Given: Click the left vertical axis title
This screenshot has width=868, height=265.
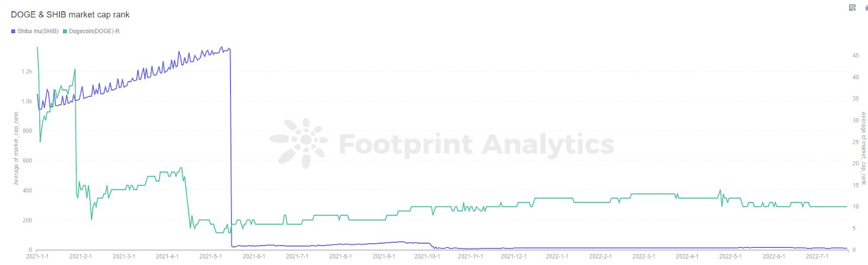Looking at the screenshot, I should coord(16,148).
